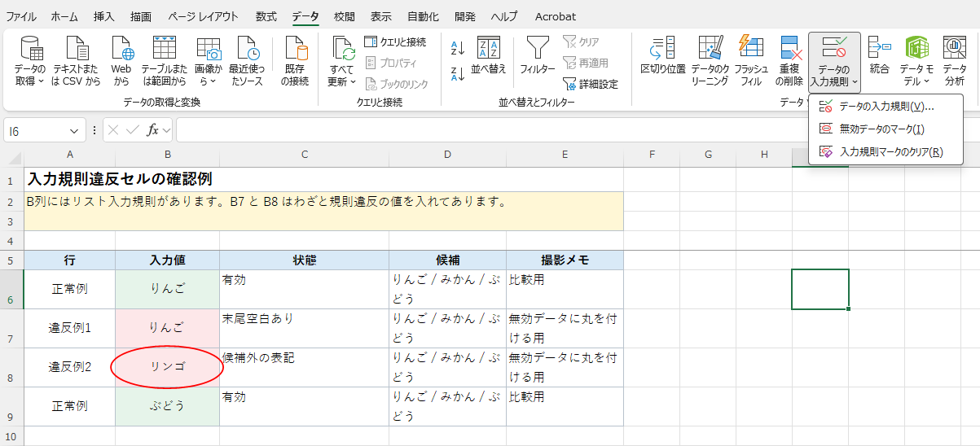Click cell A8 違反例2

[69, 367]
